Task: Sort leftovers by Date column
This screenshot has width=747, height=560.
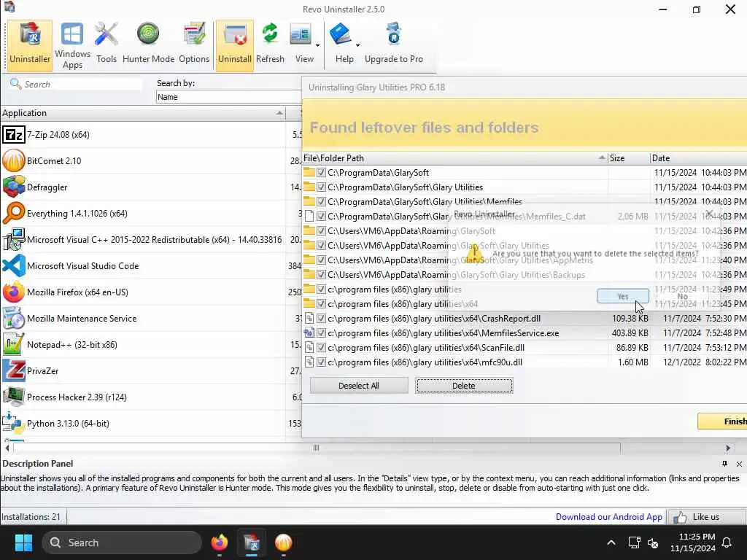Action: click(x=698, y=158)
